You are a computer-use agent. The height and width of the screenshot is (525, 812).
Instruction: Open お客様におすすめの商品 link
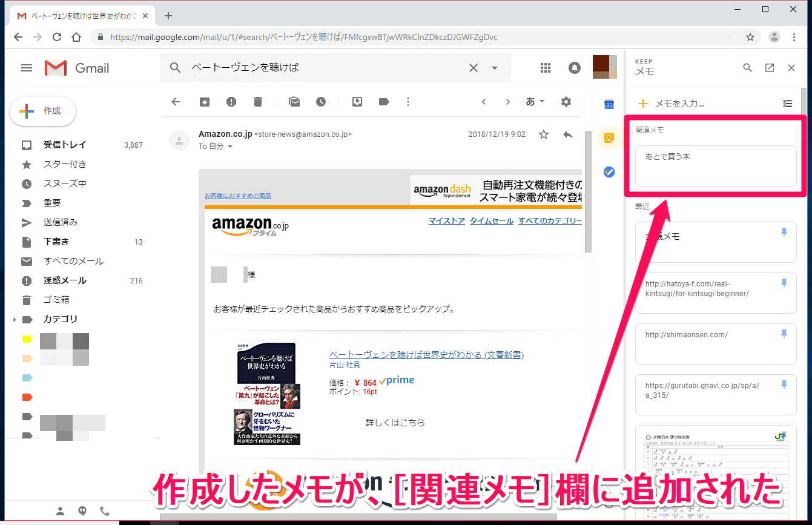click(238, 196)
